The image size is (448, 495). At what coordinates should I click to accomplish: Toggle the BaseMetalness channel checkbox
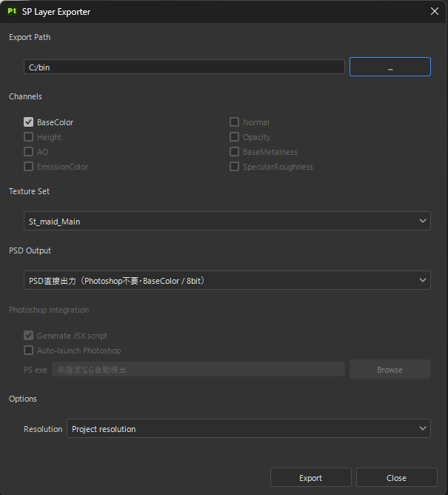(234, 152)
